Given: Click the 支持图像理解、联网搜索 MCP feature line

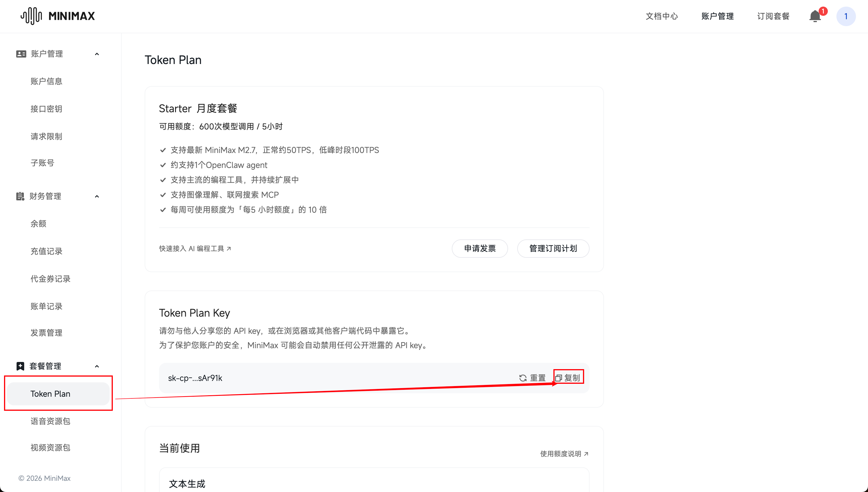Looking at the screenshot, I should (224, 195).
